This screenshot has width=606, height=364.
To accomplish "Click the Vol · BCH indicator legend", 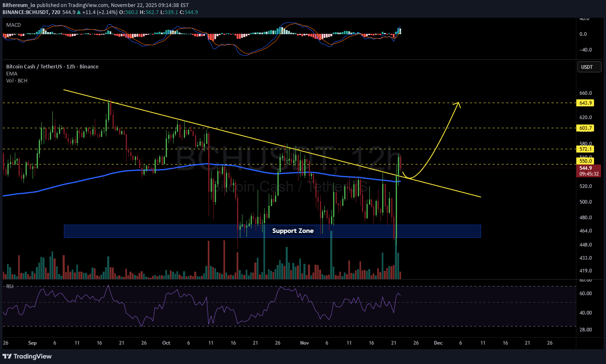I will [17, 81].
